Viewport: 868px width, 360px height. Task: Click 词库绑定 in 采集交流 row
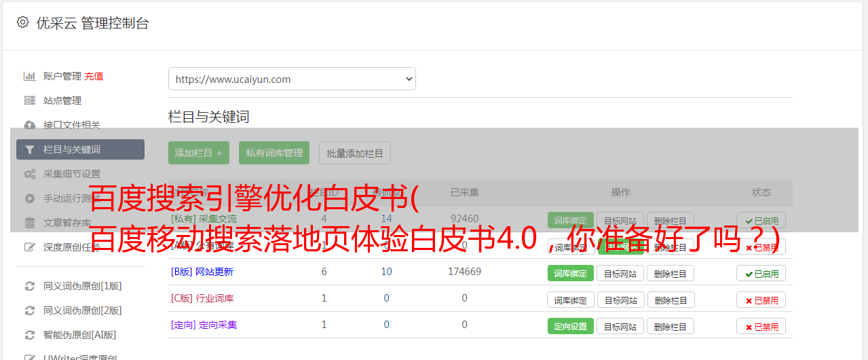click(571, 220)
